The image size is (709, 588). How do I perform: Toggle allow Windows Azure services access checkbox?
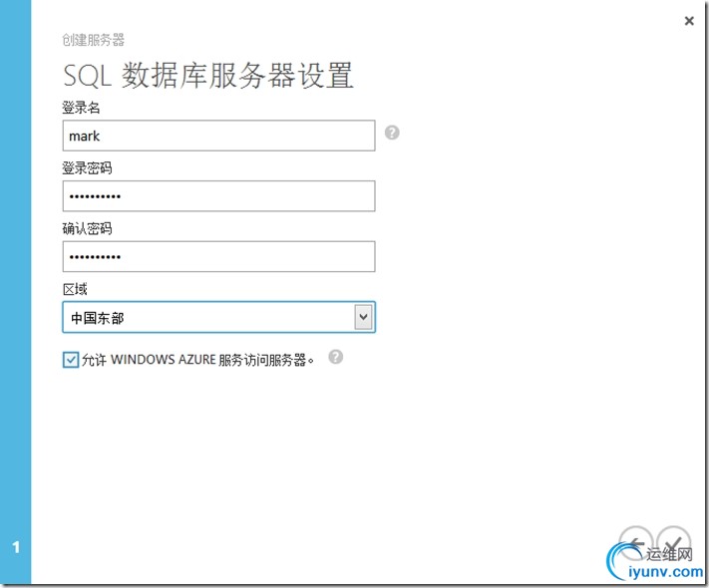pos(71,360)
